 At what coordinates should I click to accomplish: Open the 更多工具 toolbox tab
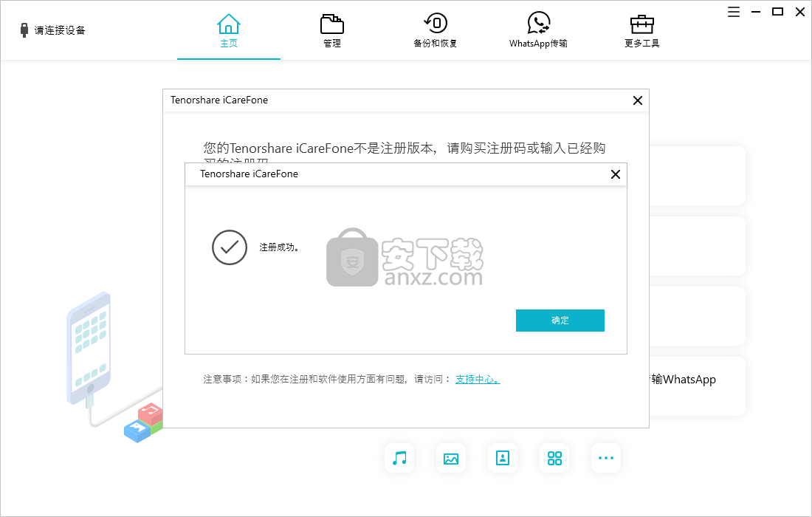642,31
